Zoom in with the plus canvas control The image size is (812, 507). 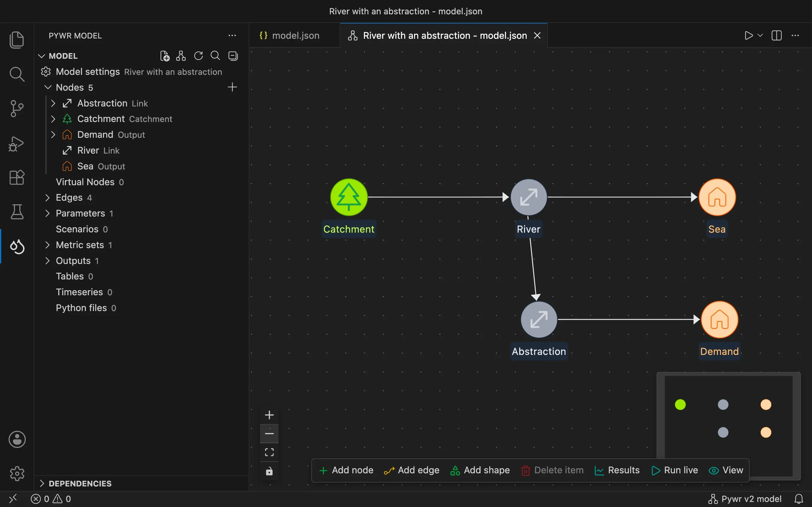point(269,415)
